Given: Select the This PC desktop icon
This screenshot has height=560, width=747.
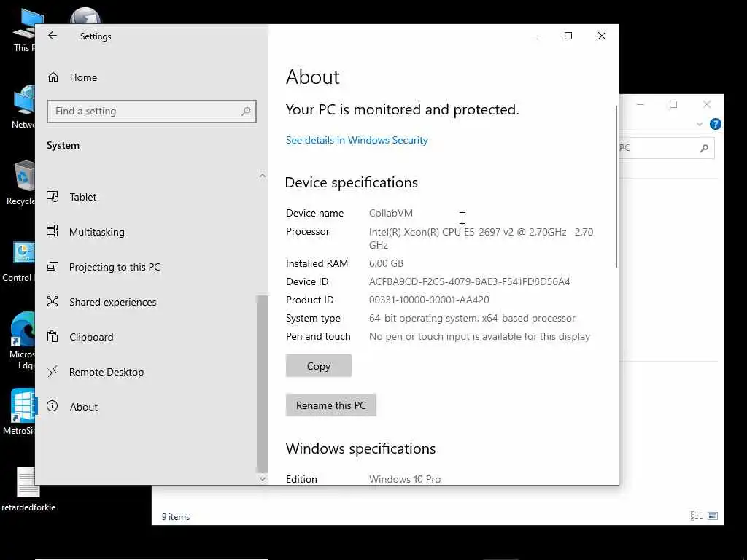Looking at the screenshot, I should 24,31.
